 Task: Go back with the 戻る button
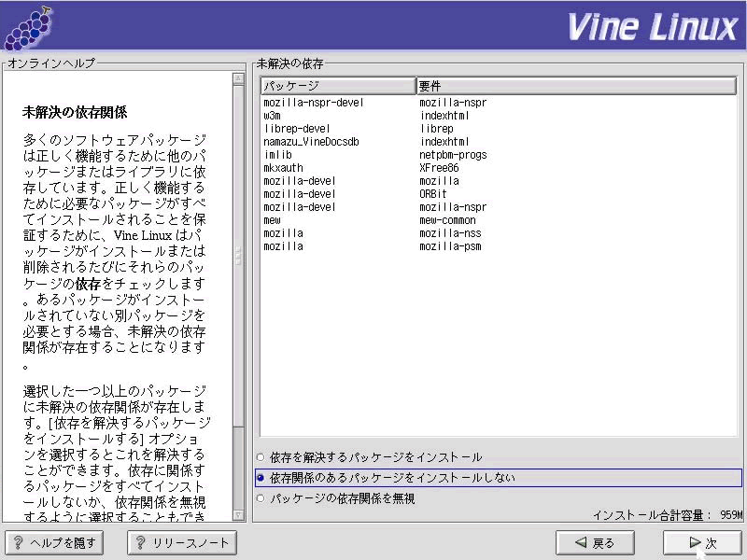[x=595, y=543]
